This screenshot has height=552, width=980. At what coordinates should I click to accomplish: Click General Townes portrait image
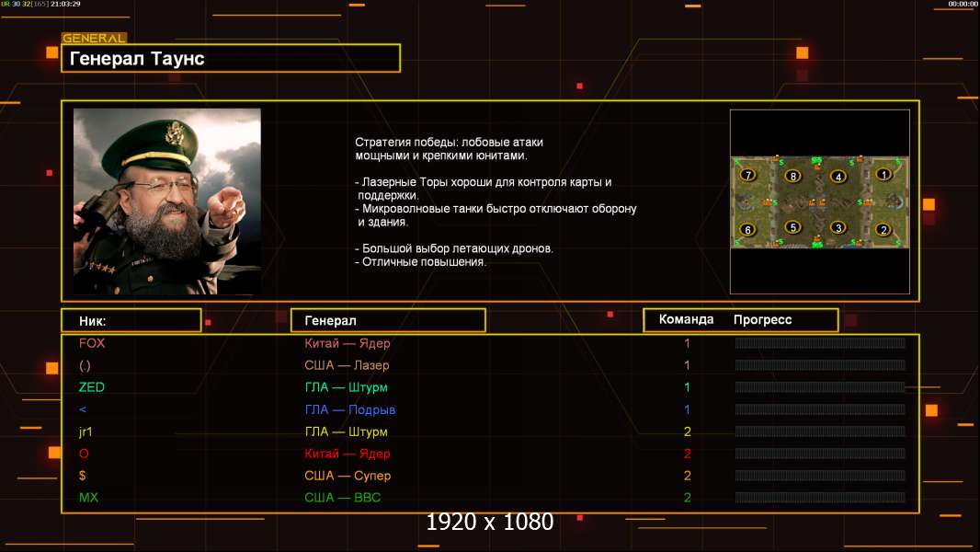167,201
